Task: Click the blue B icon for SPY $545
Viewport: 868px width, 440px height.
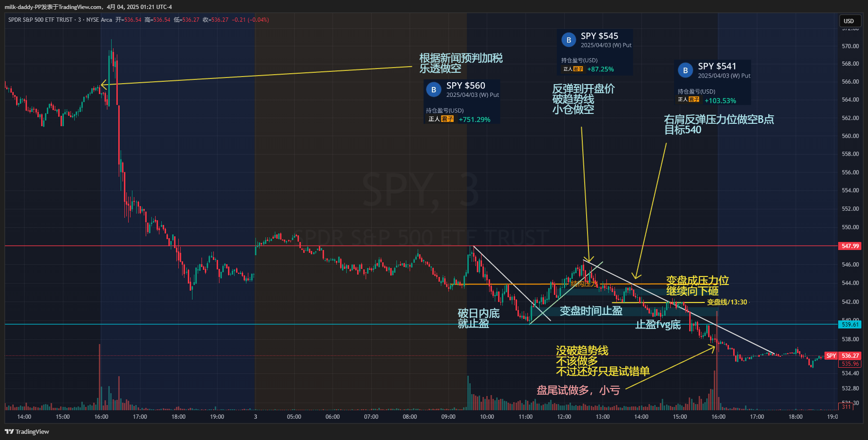Action: (569, 40)
